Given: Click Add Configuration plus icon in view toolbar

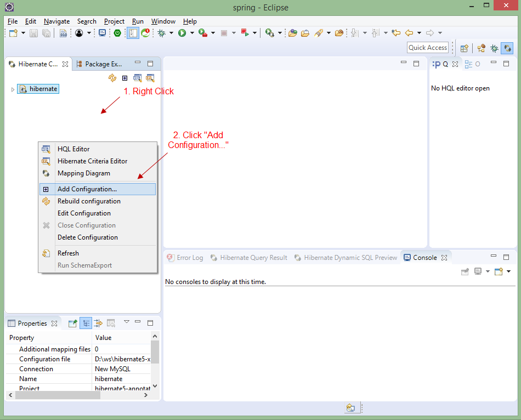Looking at the screenshot, I should pyautogui.click(x=124, y=78).
